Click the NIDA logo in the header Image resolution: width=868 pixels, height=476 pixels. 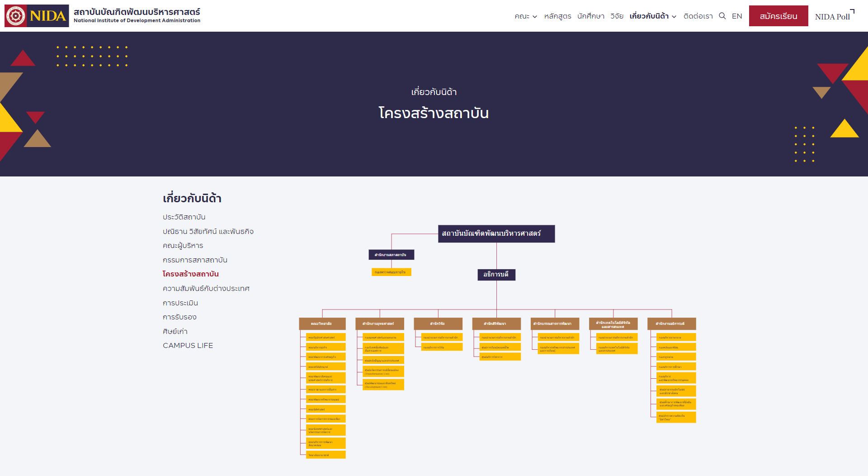(37, 16)
